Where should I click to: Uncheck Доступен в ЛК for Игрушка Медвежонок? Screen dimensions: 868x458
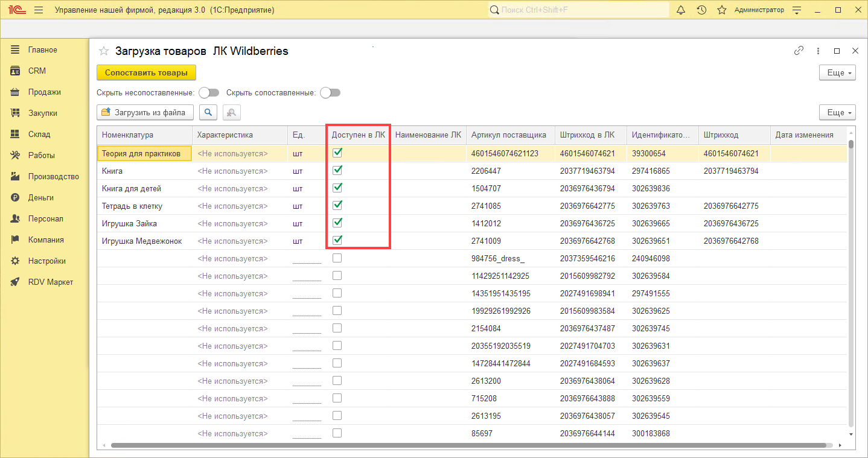coord(337,240)
